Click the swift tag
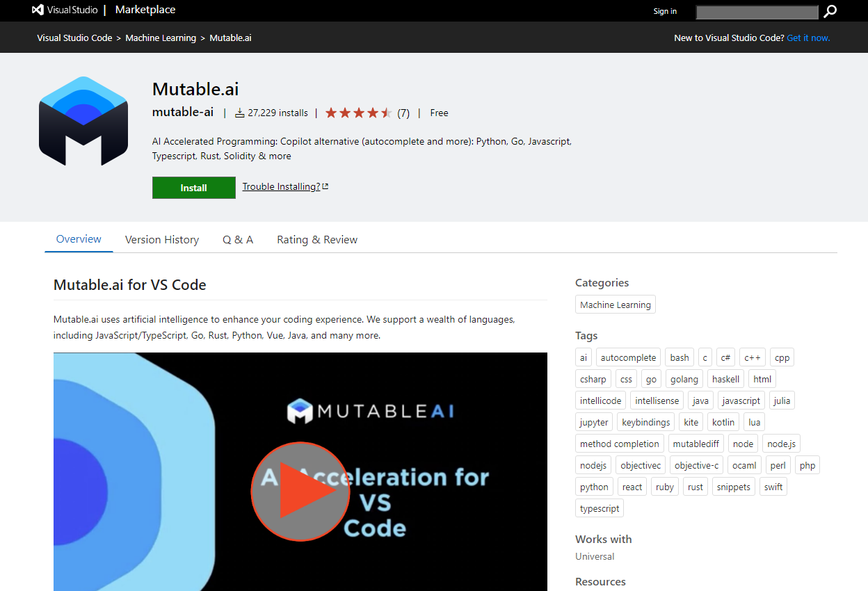Viewport: 868px width, 591px height. tap(773, 487)
